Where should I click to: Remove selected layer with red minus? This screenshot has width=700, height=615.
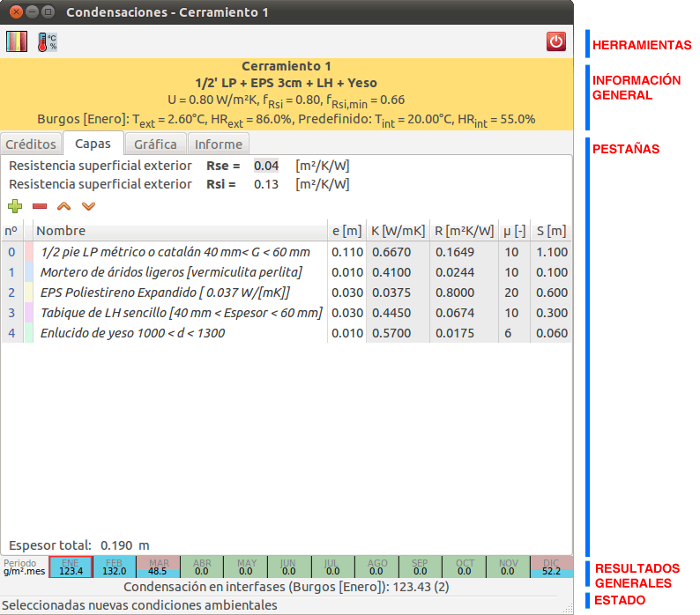point(40,206)
